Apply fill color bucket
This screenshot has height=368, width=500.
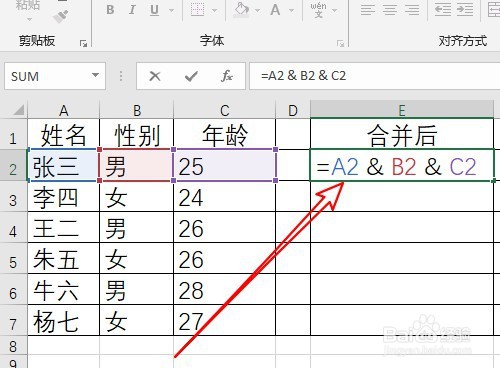[242, 10]
